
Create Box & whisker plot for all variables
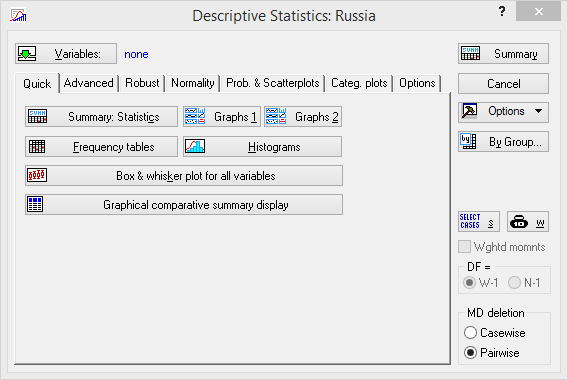tap(184, 176)
